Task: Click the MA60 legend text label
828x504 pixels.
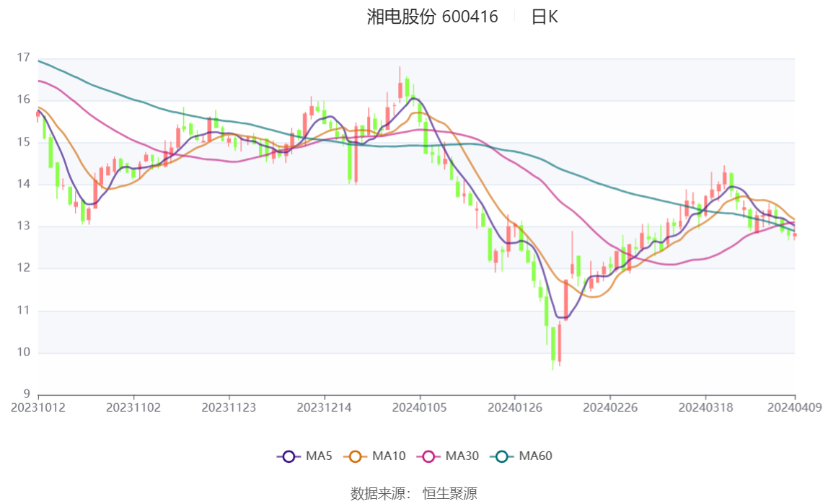Action: coord(535,456)
